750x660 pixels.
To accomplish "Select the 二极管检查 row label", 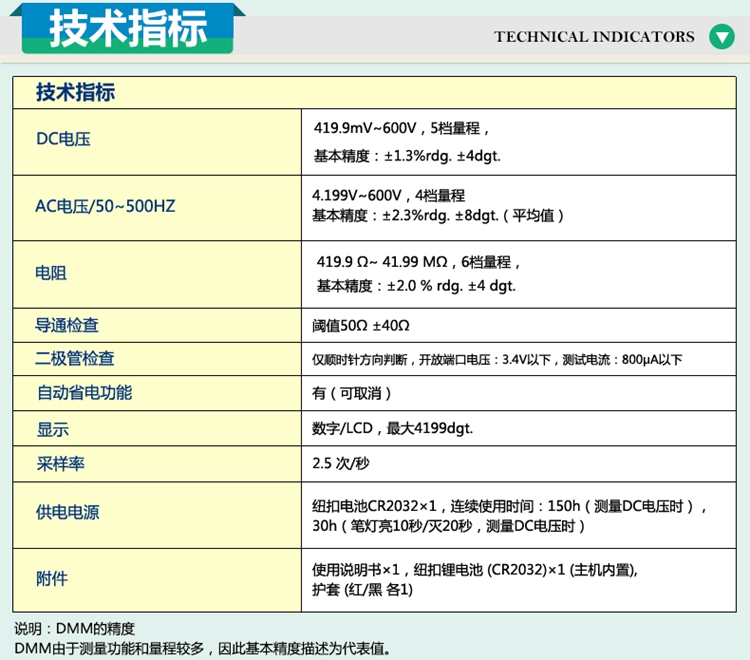I will 75,359.
